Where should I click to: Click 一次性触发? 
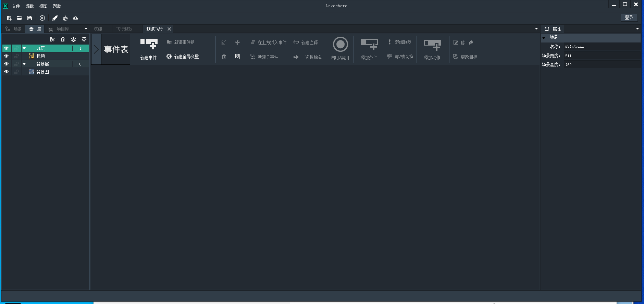(x=308, y=57)
